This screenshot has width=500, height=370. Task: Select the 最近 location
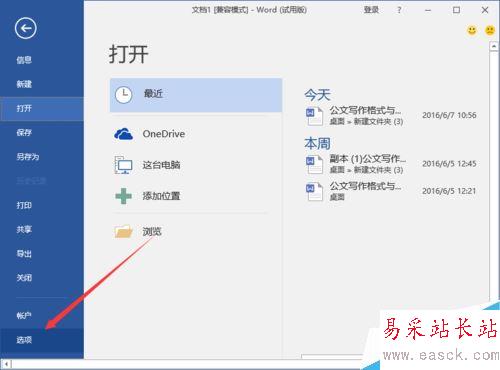point(196,95)
